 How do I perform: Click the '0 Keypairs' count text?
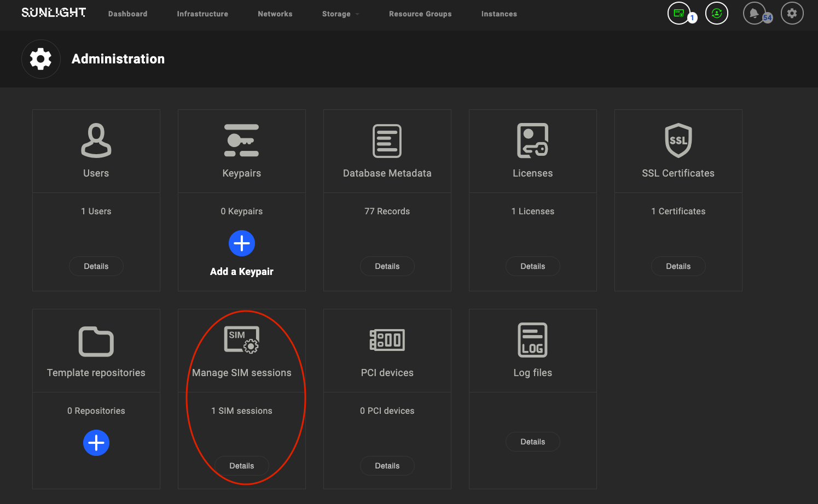coord(242,212)
